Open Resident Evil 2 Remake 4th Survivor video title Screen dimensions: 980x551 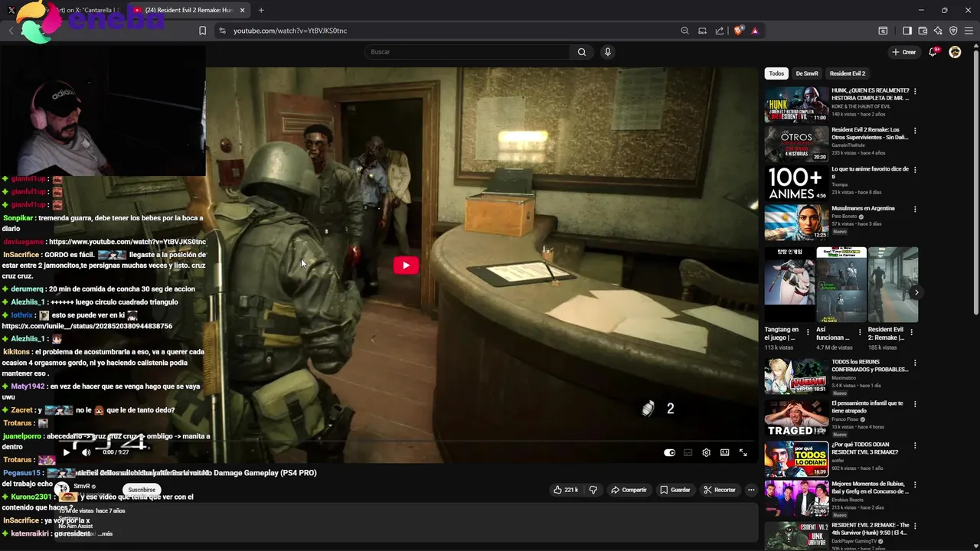(871, 529)
